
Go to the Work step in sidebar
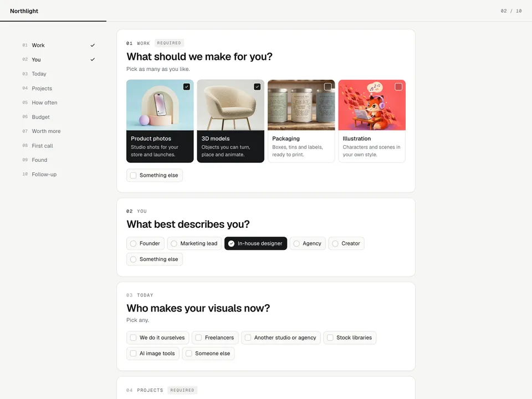[x=58, y=45]
